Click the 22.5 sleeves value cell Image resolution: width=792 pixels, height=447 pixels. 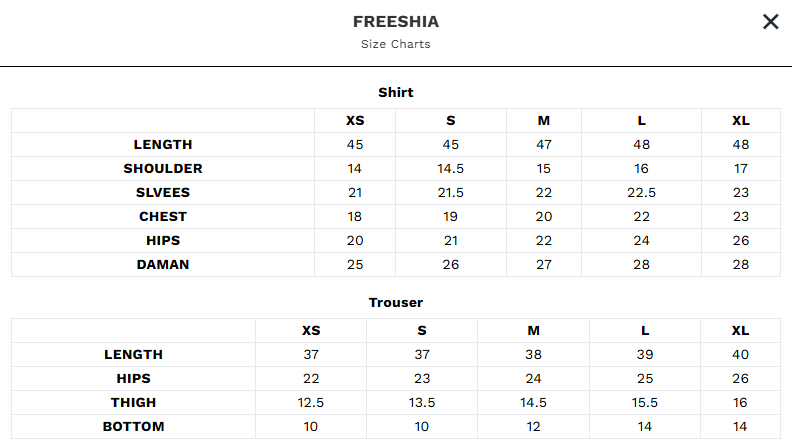(x=641, y=193)
